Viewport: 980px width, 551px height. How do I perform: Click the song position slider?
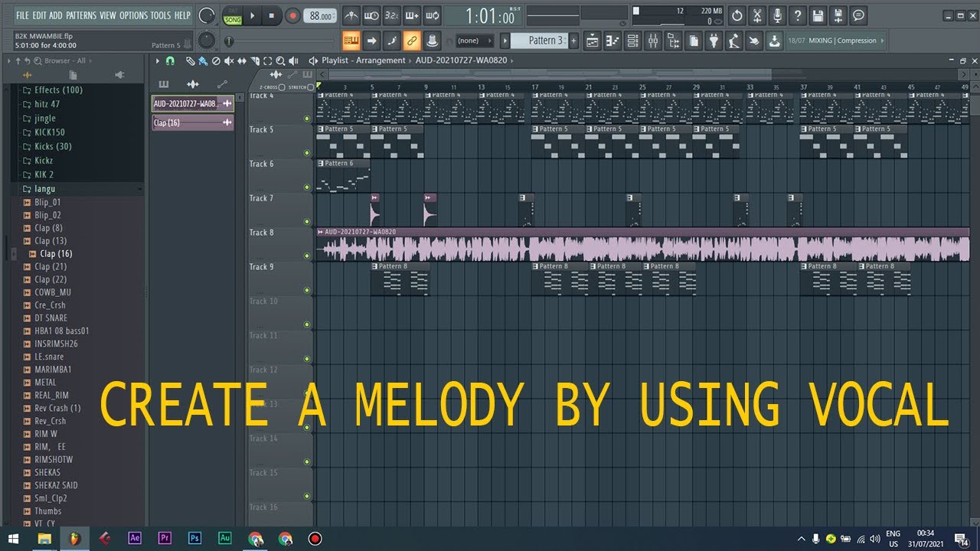pos(282,41)
